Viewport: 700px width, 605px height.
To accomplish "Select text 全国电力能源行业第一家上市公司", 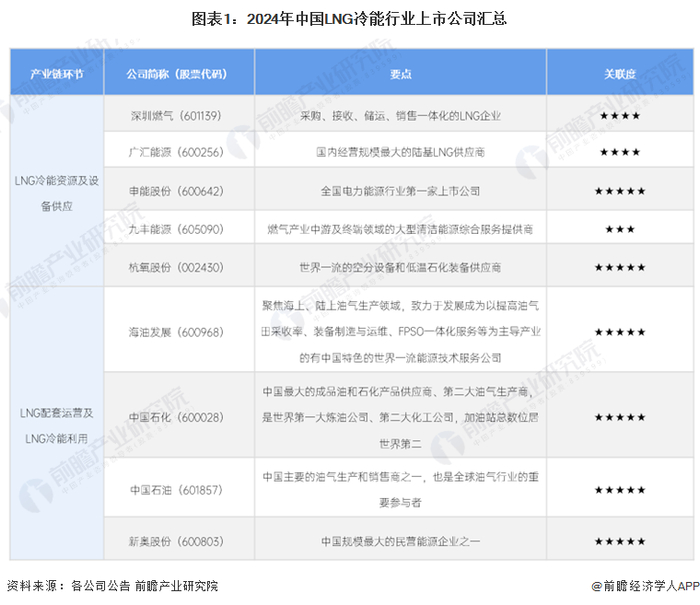I will click(x=400, y=191).
